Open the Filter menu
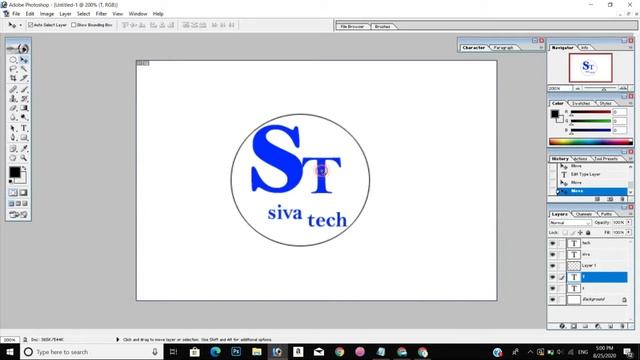Screen dimensions: 640x360 tap(101, 14)
